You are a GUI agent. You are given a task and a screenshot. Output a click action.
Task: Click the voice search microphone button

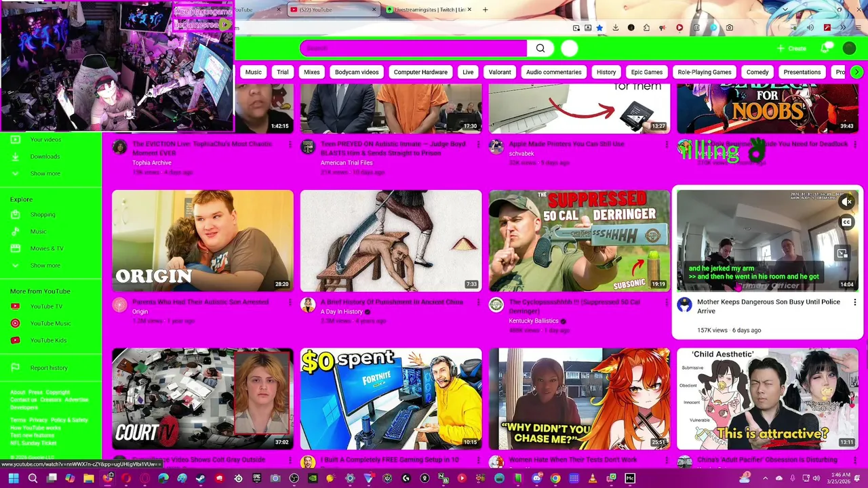pos(570,48)
